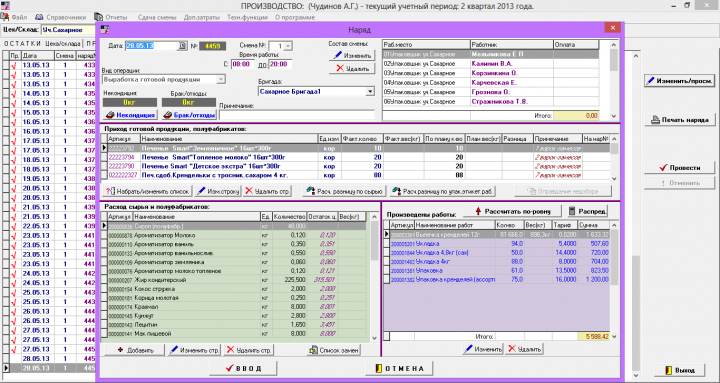Toggle the row box for Кокос стружка
Viewport: 720px width, 383px height.
pyautogui.click(x=104, y=289)
